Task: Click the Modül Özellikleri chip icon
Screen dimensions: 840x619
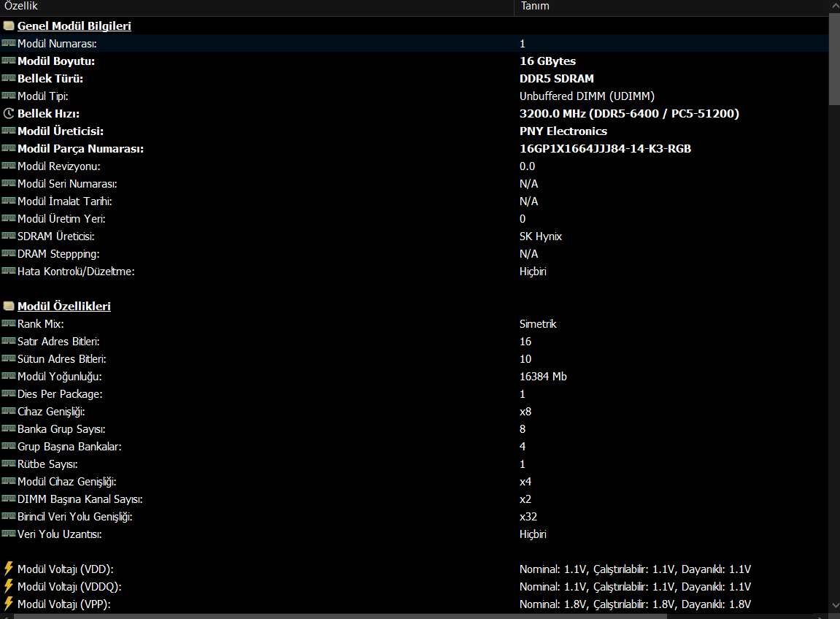Action: pyautogui.click(x=9, y=305)
